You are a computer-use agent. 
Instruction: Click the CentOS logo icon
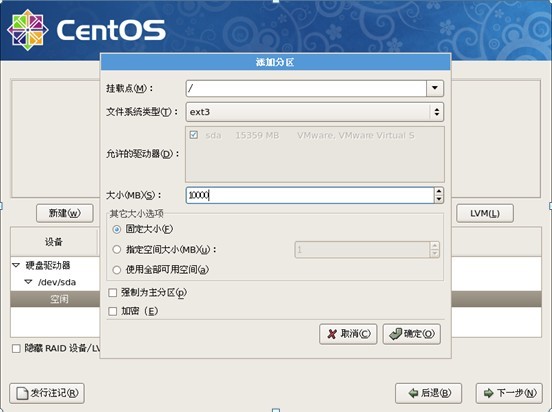tap(27, 30)
